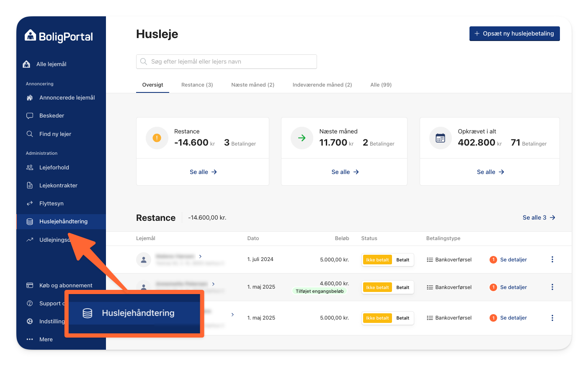
Task: Click the Restance warning icon
Action: click(x=157, y=138)
